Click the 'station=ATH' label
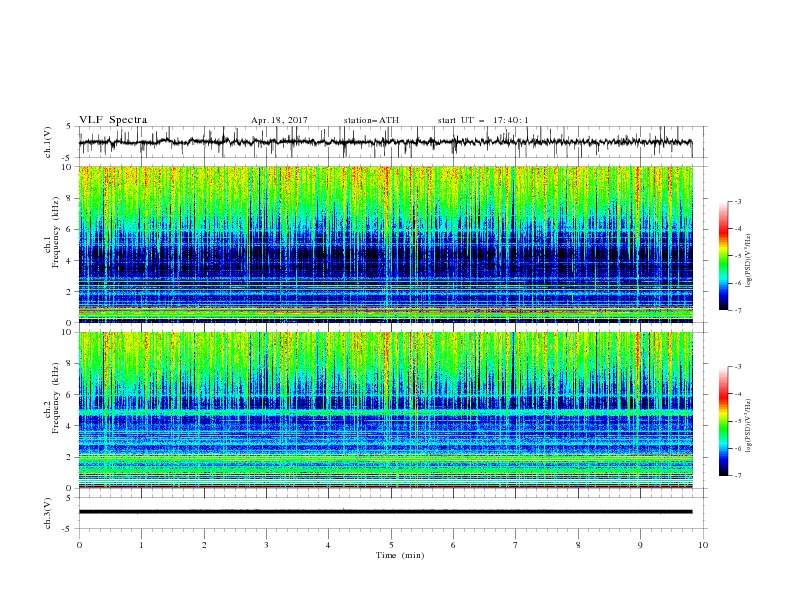The width and height of the screenshot is (792, 612). click(371, 120)
